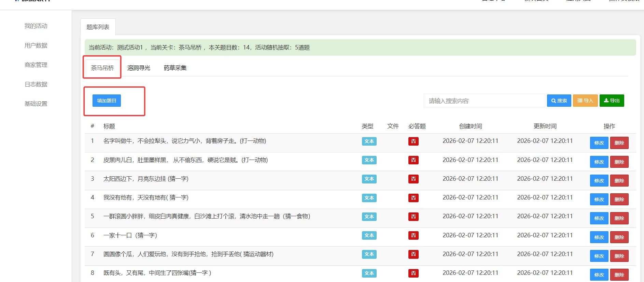Click the orange 导入 import button
644x282 pixels.
[585, 101]
